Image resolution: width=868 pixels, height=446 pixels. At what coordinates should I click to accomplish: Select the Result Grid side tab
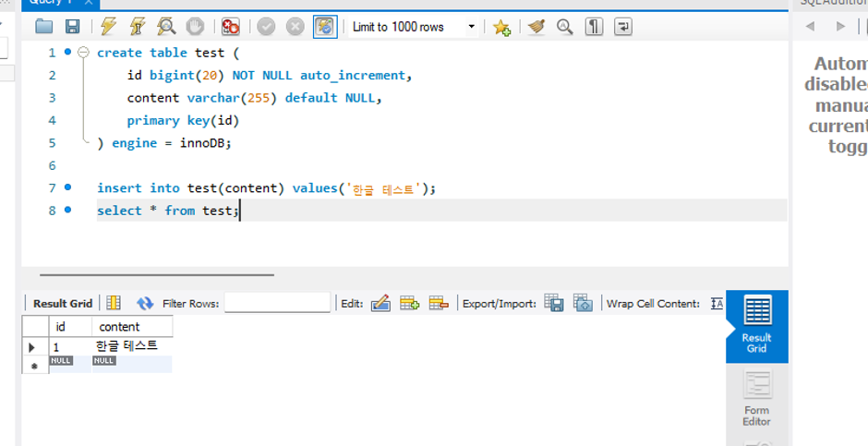tap(757, 326)
